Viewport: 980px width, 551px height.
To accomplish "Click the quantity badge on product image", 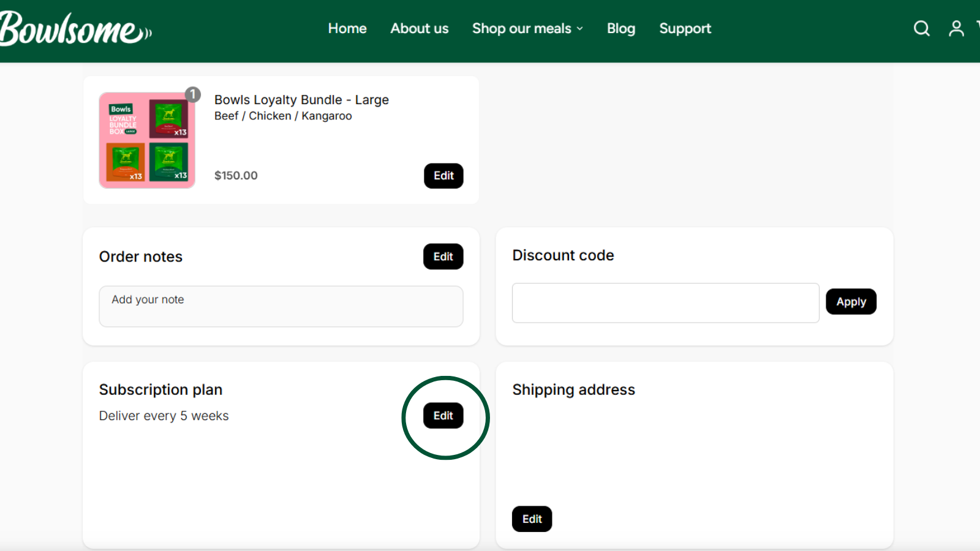I will pyautogui.click(x=193, y=94).
